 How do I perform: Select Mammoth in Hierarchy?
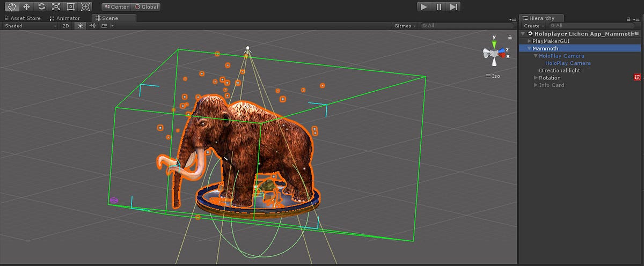[545, 48]
